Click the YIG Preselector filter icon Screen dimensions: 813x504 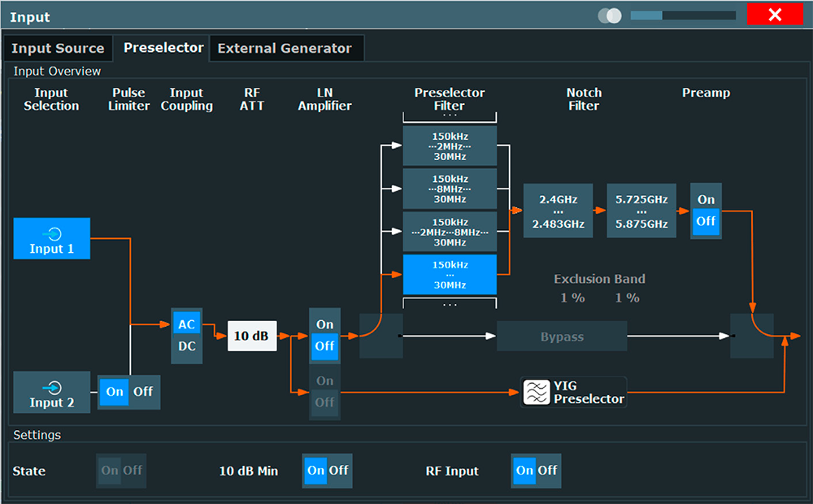(x=535, y=392)
